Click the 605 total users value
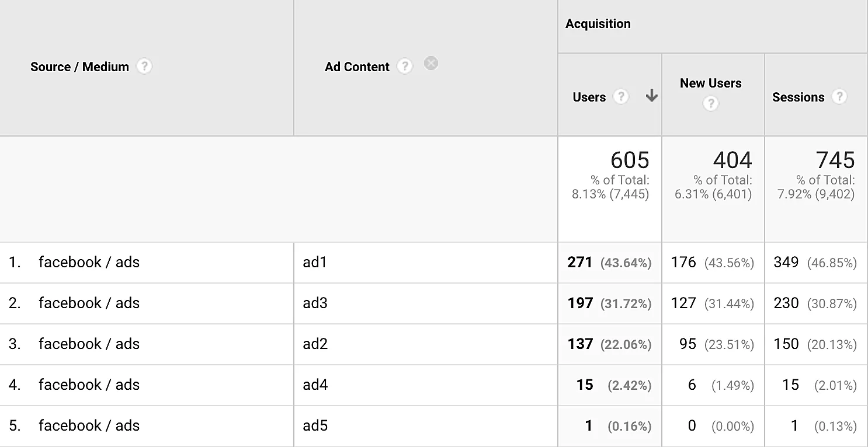The height and width of the screenshot is (447, 868). pyautogui.click(x=630, y=160)
